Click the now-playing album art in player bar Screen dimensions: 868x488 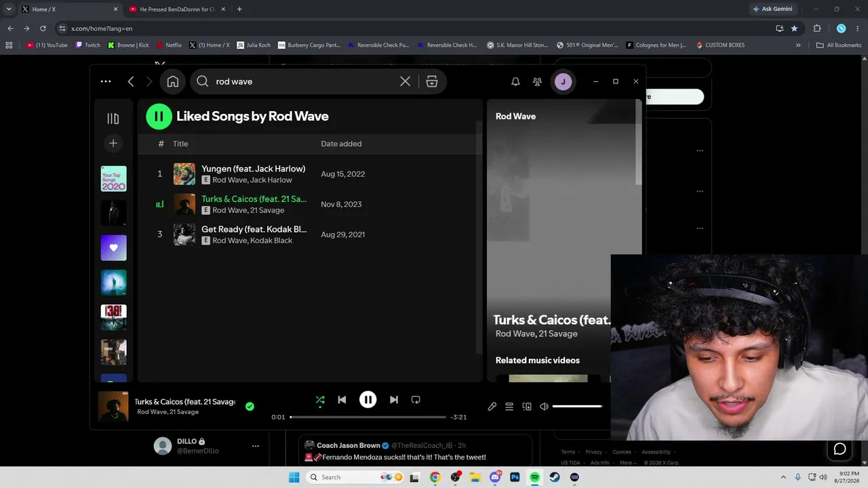click(113, 407)
